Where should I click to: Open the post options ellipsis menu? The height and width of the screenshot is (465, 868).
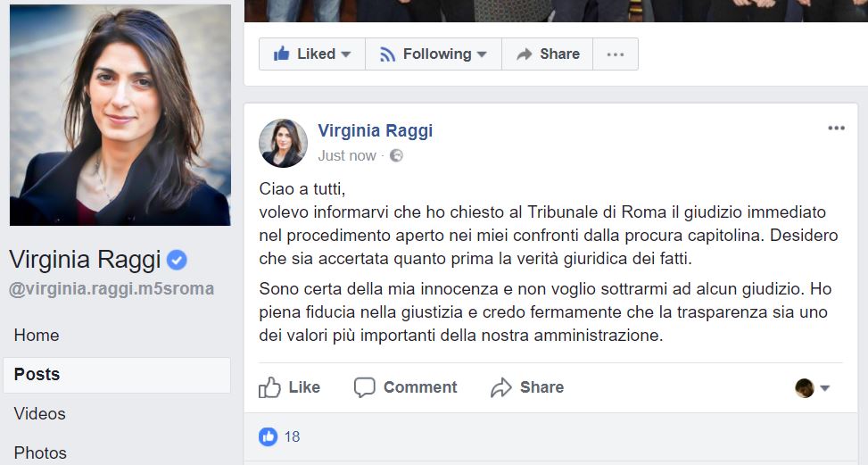[x=836, y=129]
